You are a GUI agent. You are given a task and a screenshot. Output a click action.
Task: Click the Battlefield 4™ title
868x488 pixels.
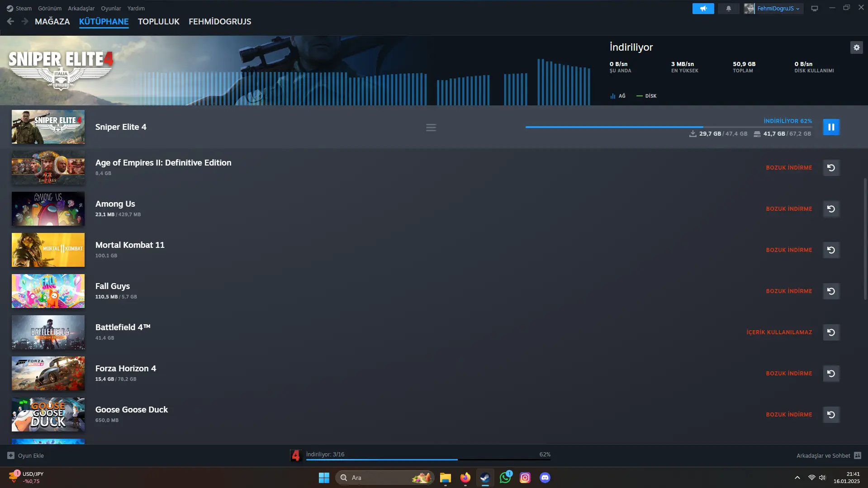123,327
